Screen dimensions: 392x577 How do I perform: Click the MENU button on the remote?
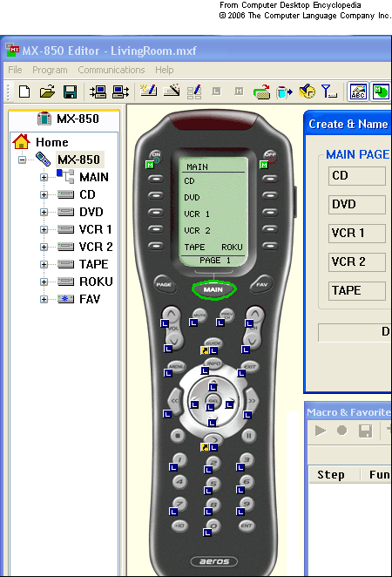[177, 367]
